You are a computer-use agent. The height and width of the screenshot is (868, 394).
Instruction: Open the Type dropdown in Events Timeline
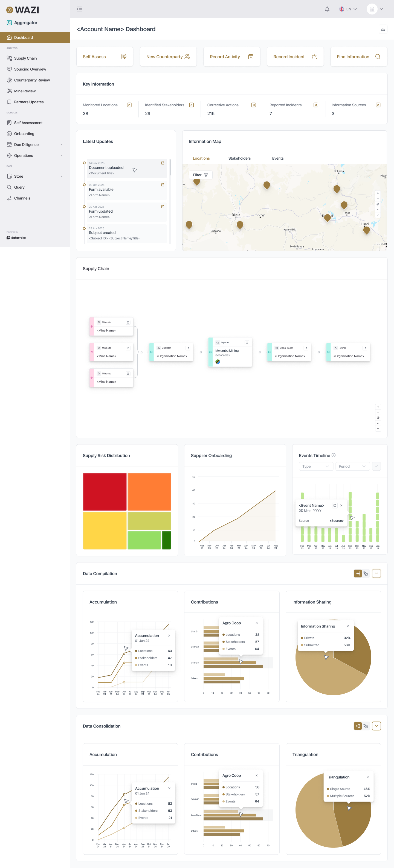316,466
